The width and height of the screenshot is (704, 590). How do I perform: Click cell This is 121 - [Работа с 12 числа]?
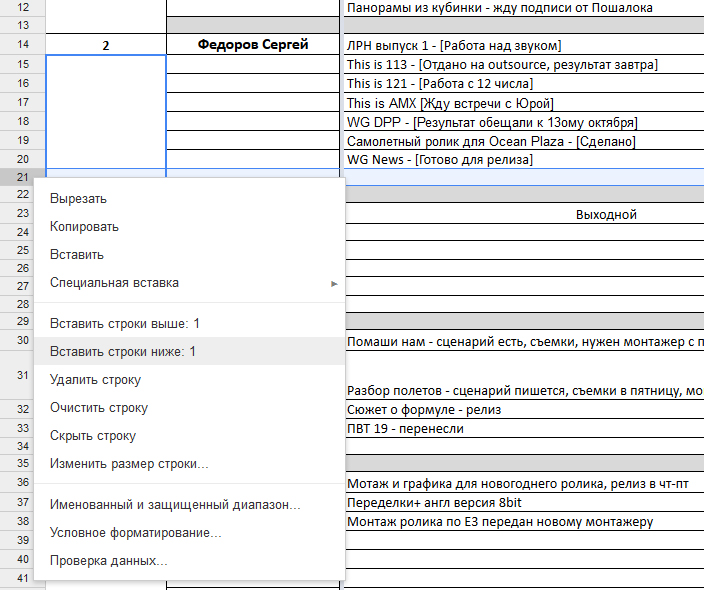[524, 83]
